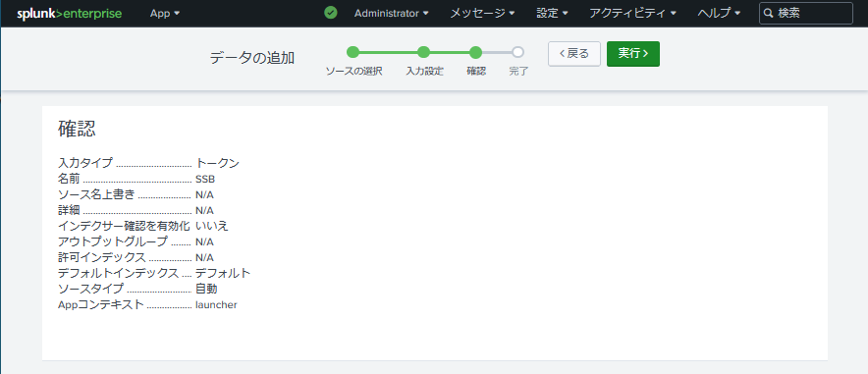Click N/A value for 詳細
868x374 pixels.
click(x=204, y=210)
